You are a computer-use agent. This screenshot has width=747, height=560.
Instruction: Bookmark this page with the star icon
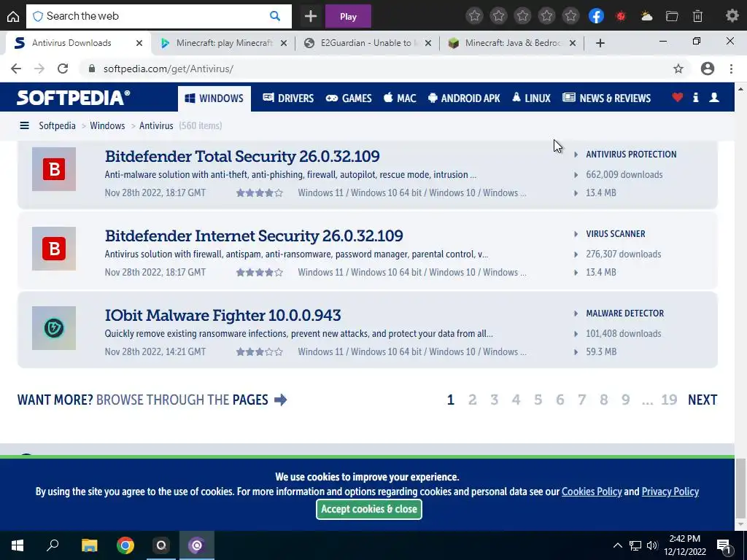pyautogui.click(x=678, y=69)
